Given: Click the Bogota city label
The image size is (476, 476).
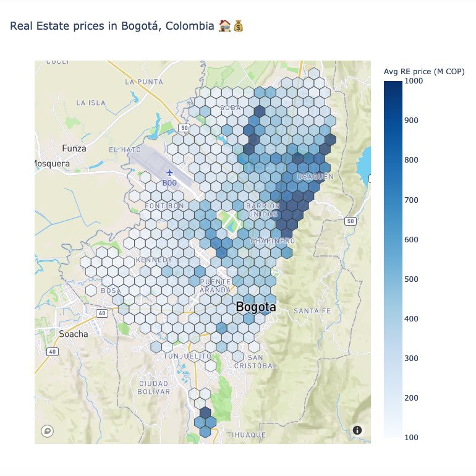Looking at the screenshot, I should [x=256, y=307].
